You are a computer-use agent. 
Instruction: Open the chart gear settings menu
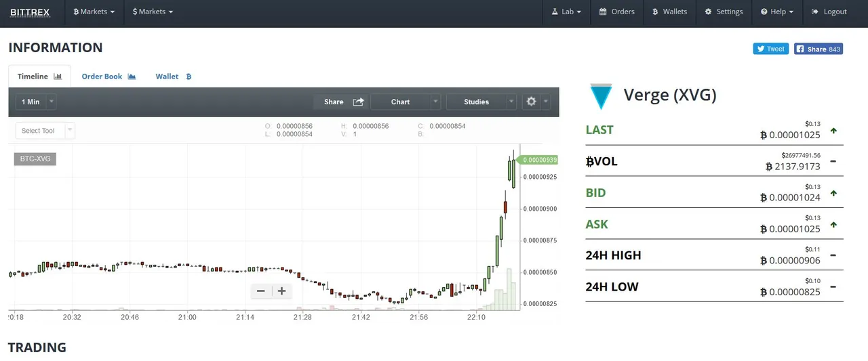pyautogui.click(x=536, y=102)
